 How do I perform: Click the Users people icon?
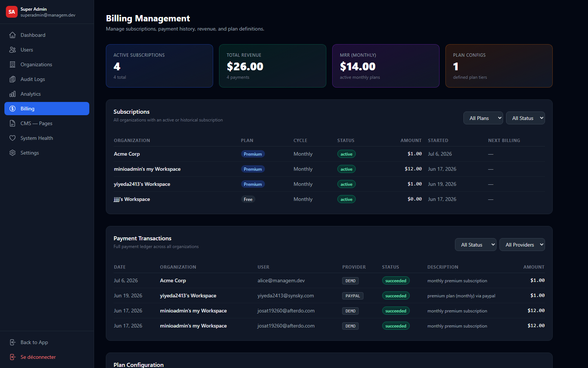pos(12,50)
